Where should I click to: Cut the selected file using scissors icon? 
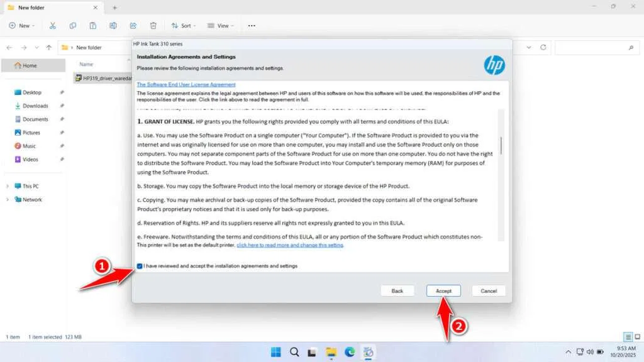click(x=53, y=25)
